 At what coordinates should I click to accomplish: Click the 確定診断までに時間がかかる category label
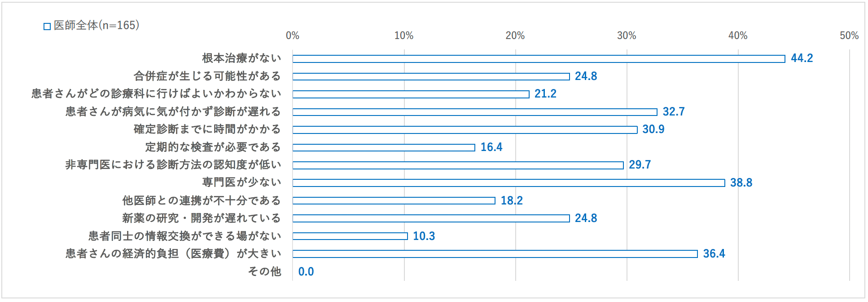[x=207, y=129]
